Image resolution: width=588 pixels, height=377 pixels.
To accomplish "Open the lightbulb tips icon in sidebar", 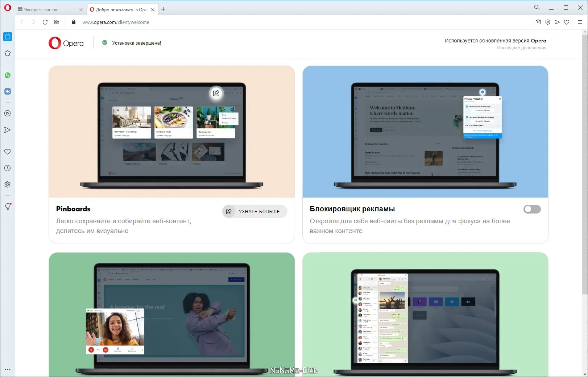I will (x=8, y=207).
